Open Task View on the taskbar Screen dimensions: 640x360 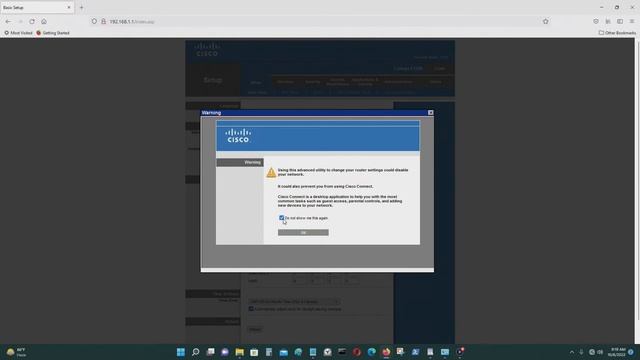[x=210, y=352]
